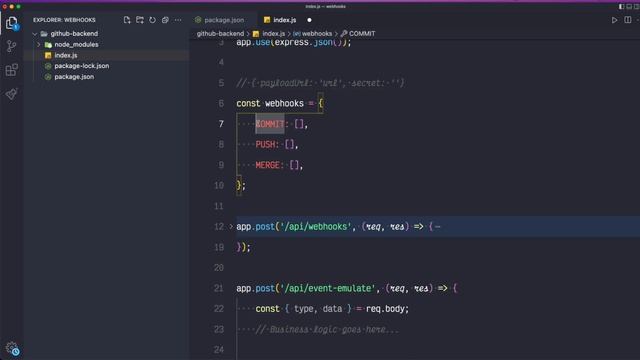Click the New File icon in Explorer

(127, 20)
